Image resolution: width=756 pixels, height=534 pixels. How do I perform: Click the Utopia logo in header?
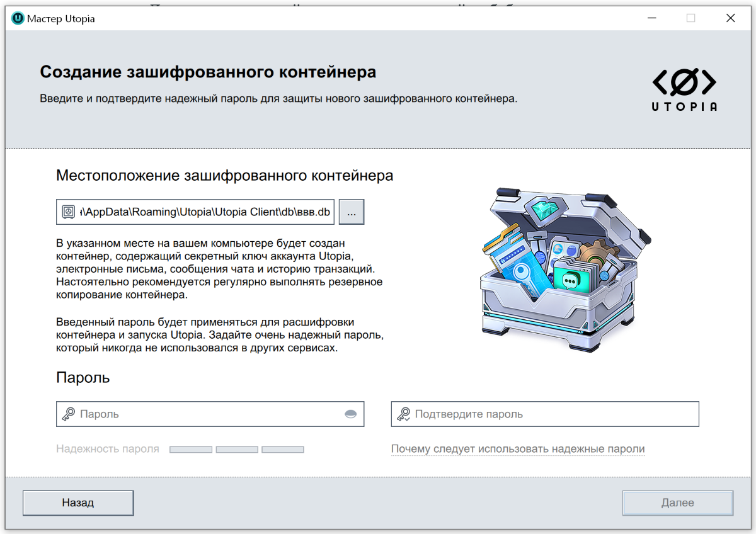pyautogui.click(x=684, y=89)
